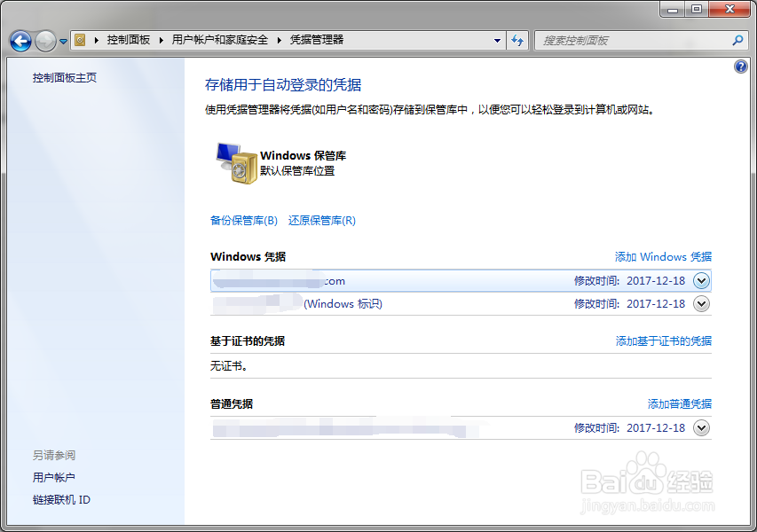757x532 pixels.
Task: Expand the first Windows credential ending in .com
Action: pos(700,280)
